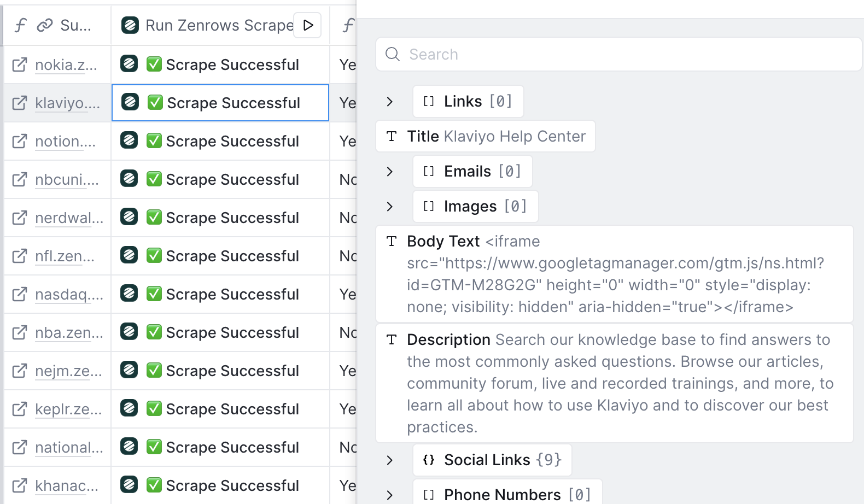The image size is (864, 504).
Task: Open external link icon for keplr row
Action: tap(20, 409)
